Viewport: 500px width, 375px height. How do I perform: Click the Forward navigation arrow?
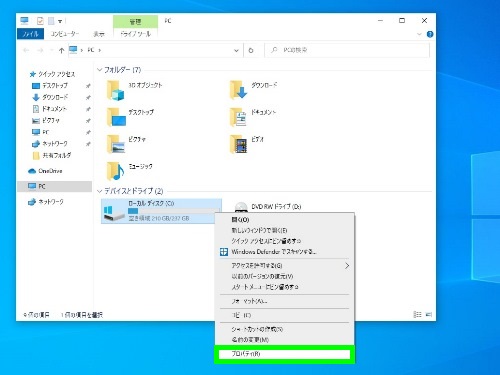tap(40, 50)
